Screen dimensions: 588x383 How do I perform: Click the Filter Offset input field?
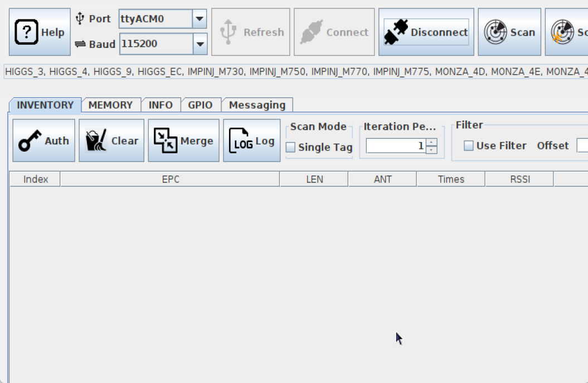[582, 146]
